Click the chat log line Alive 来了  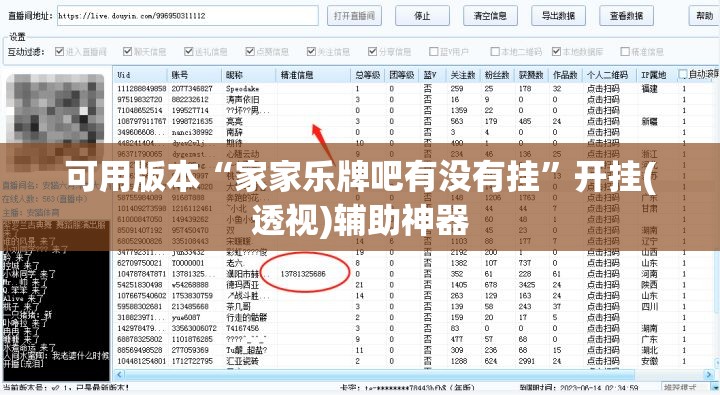23,299
